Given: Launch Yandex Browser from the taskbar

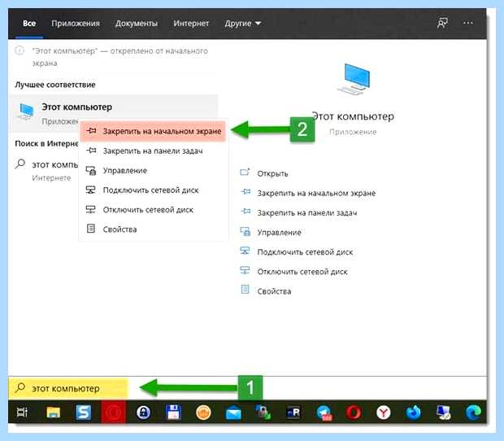Looking at the screenshot, I should (384, 413).
